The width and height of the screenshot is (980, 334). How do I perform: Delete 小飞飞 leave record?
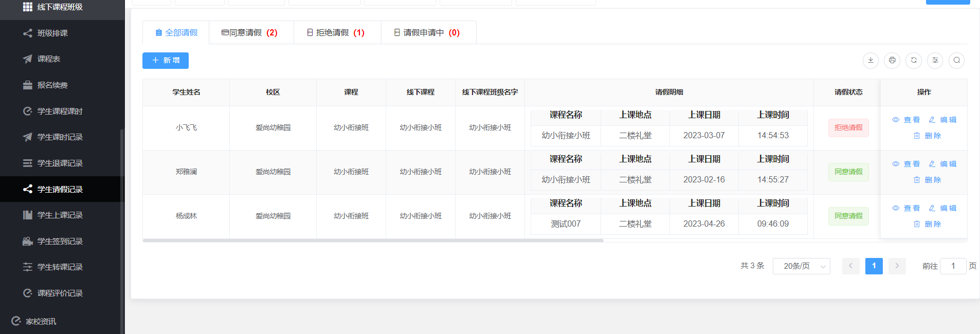(x=928, y=136)
